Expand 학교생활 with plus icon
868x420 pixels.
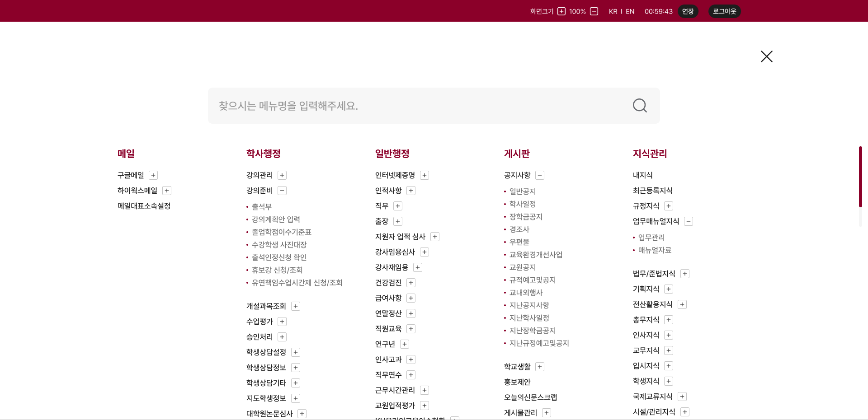[540, 367]
